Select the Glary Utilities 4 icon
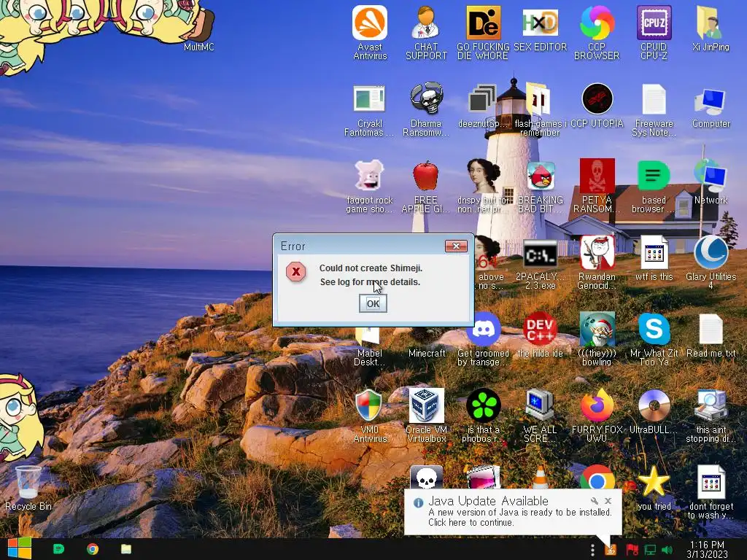This screenshot has height=560, width=747. click(711, 262)
